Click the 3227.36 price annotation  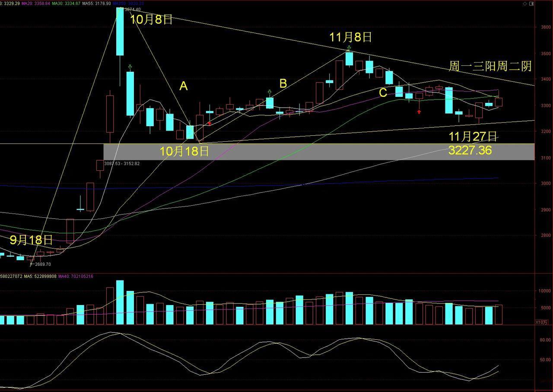[470, 150]
